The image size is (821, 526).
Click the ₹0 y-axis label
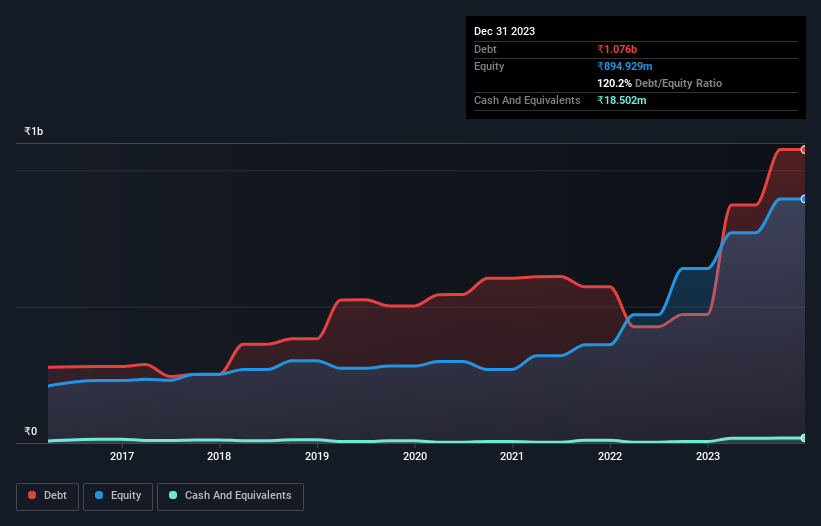coord(31,431)
